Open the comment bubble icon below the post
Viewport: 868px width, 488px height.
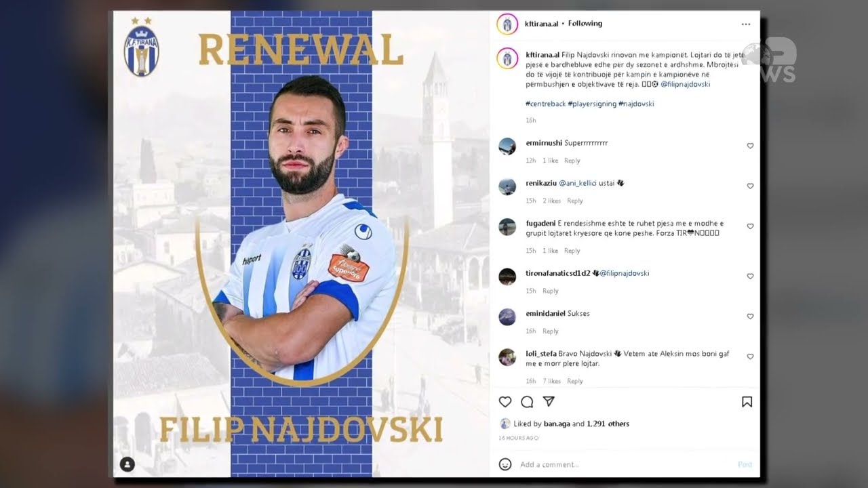(x=527, y=402)
